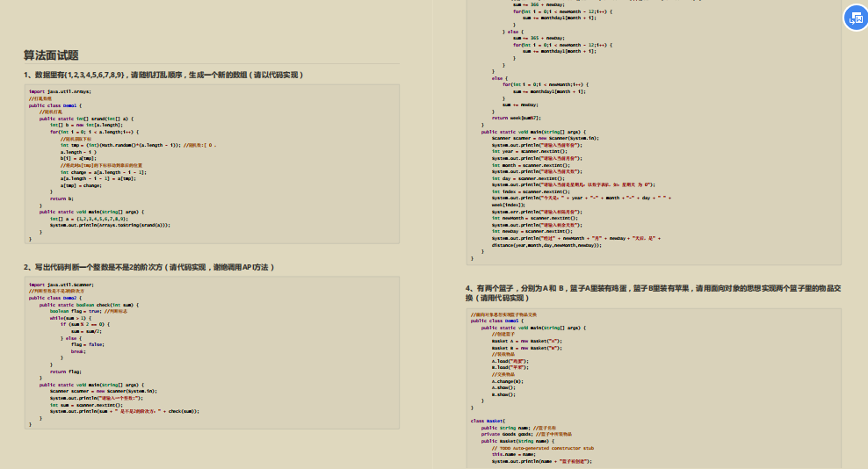Click the line 'int newMonth = scanner.nextInt();'
Image resolution: width=868 pixels, height=469 pixels.
[x=534, y=218]
